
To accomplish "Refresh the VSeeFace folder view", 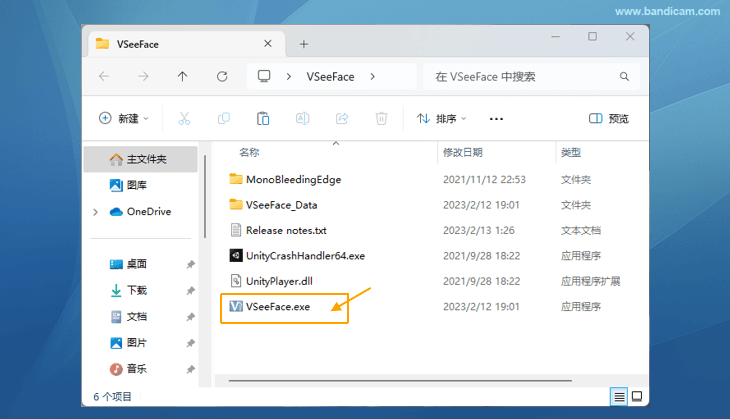I will [x=222, y=76].
